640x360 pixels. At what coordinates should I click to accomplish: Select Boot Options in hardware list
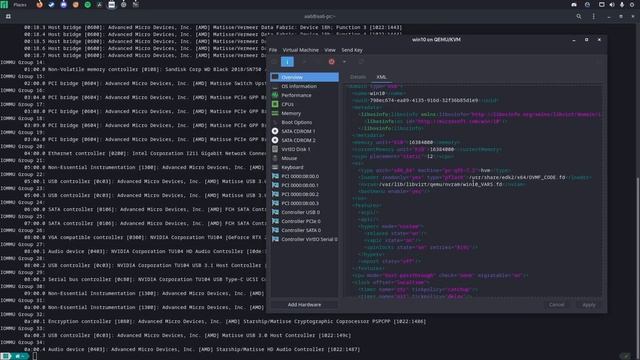point(304,122)
